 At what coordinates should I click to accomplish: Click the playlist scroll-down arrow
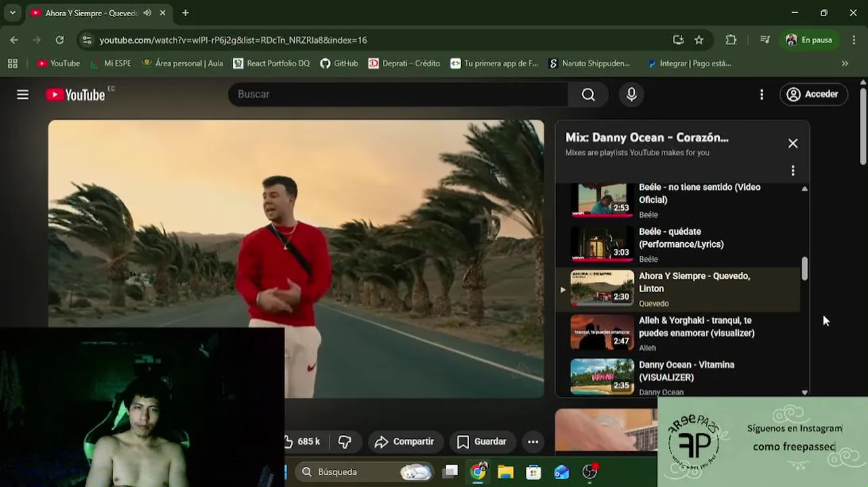pyautogui.click(x=804, y=392)
